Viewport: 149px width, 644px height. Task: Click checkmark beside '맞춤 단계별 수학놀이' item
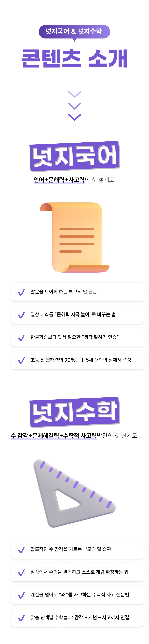(21, 618)
